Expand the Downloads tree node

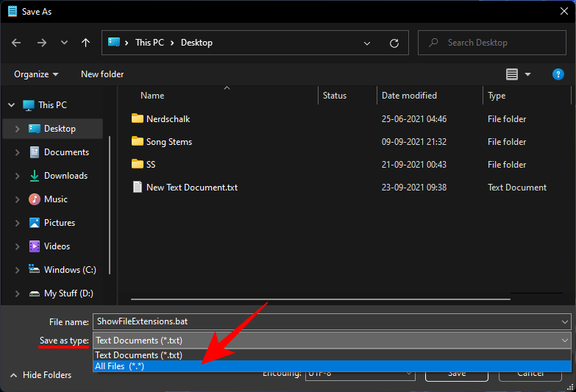coord(17,176)
